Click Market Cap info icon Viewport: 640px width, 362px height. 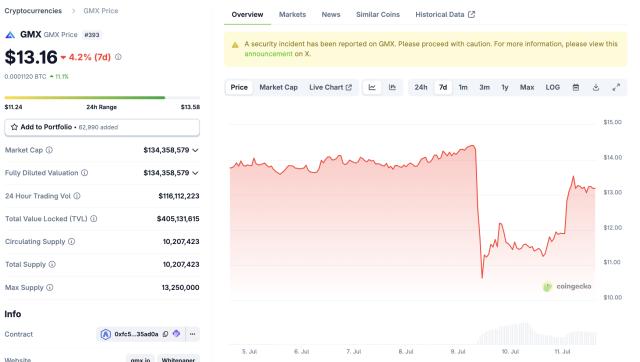point(49,150)
